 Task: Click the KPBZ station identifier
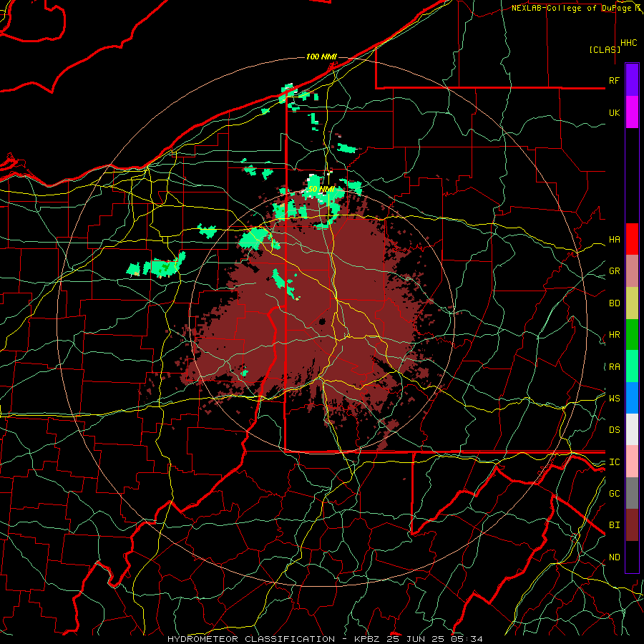369,639
